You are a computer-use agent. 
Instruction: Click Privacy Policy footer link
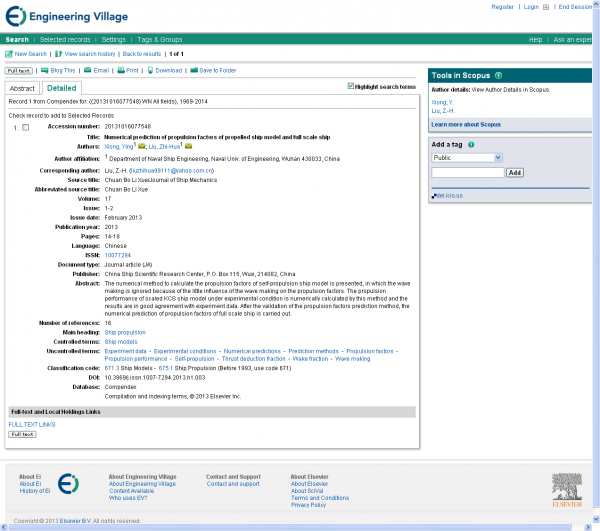click(308, 505)
